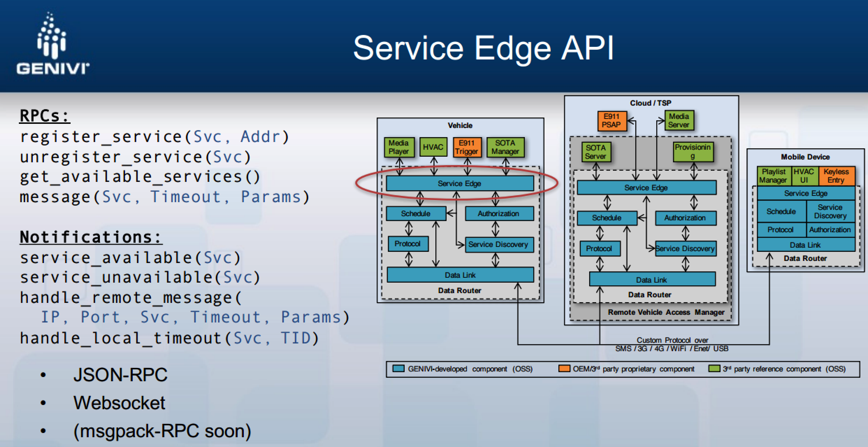Click the JSON-RPC bullet item
This screenshot has width=868, height=447.
click(120, 375)
